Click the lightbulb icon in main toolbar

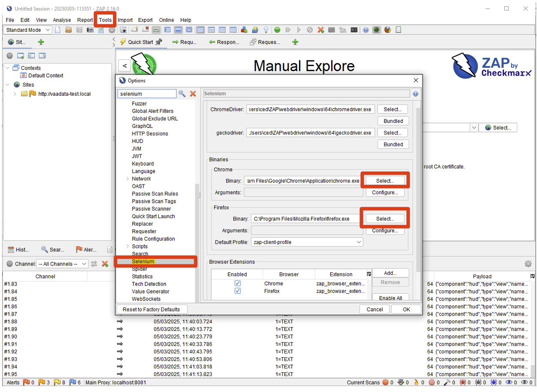(266, 30)
